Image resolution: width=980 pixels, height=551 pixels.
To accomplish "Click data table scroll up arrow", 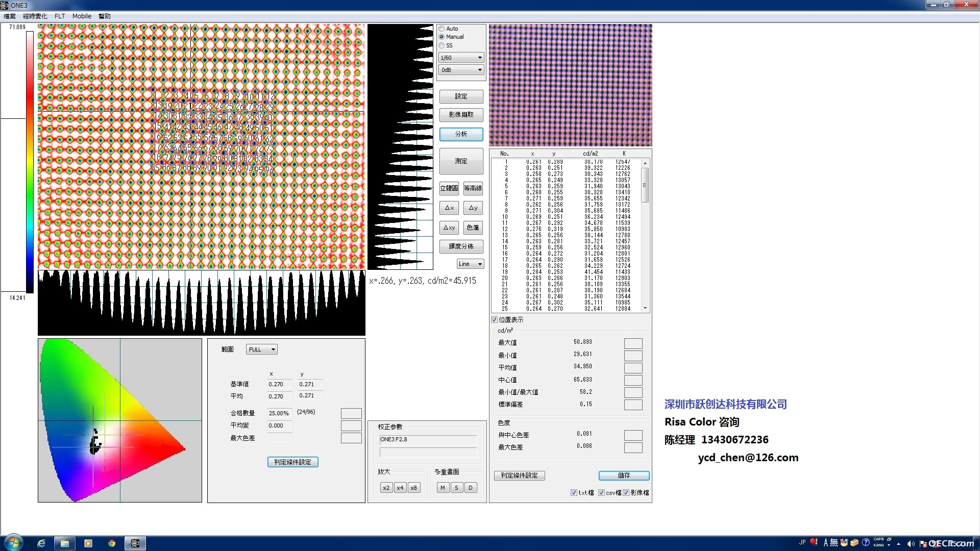I will tap(645, 163).
